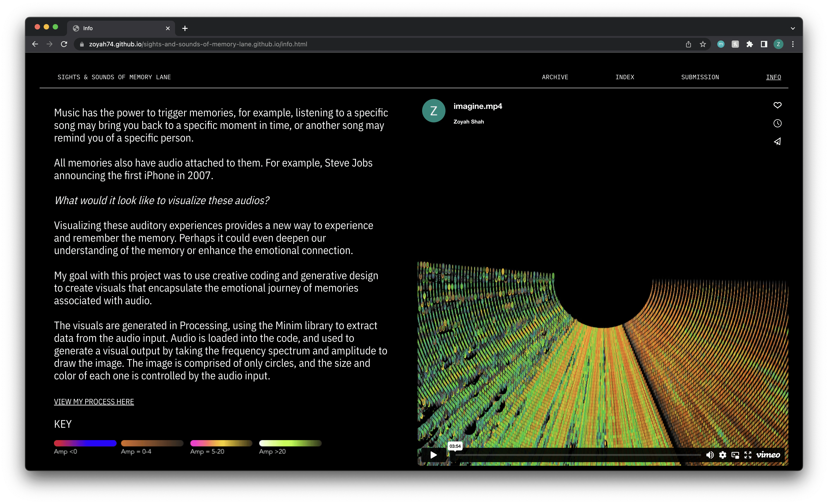This screenshot has height=504, width=828.
Task: Seek along the video progress bar
Action: tap(578, 455)
